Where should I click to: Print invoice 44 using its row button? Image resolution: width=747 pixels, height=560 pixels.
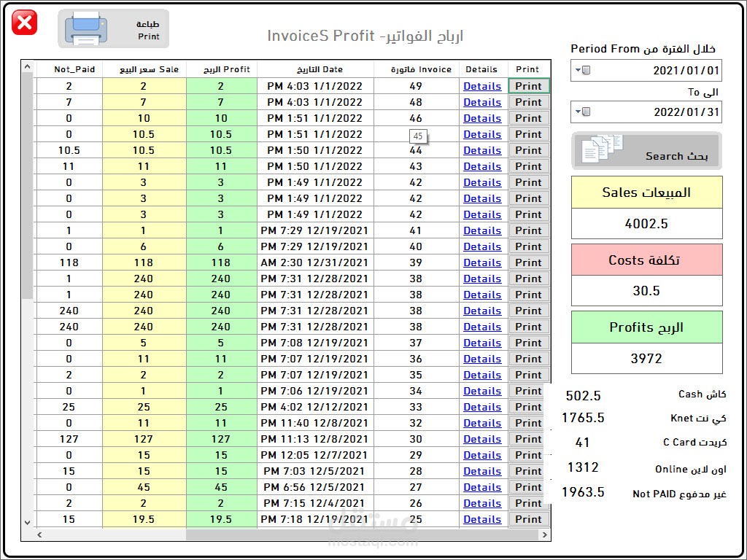point(529,150)
